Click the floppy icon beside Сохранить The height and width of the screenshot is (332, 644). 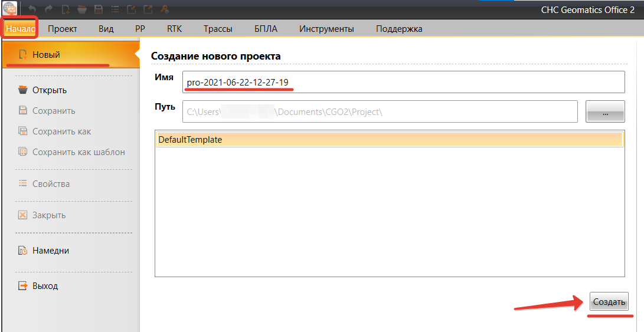[x=23, y=110]
